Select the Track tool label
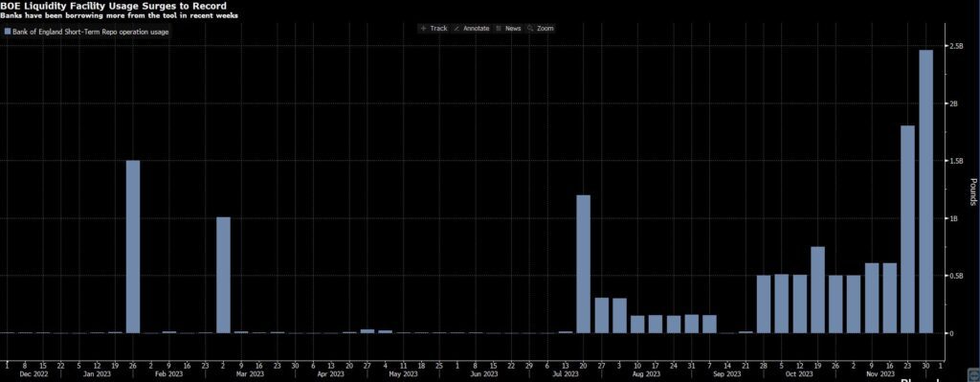Viewport: 980px width, 382px height. click(438, 28)
